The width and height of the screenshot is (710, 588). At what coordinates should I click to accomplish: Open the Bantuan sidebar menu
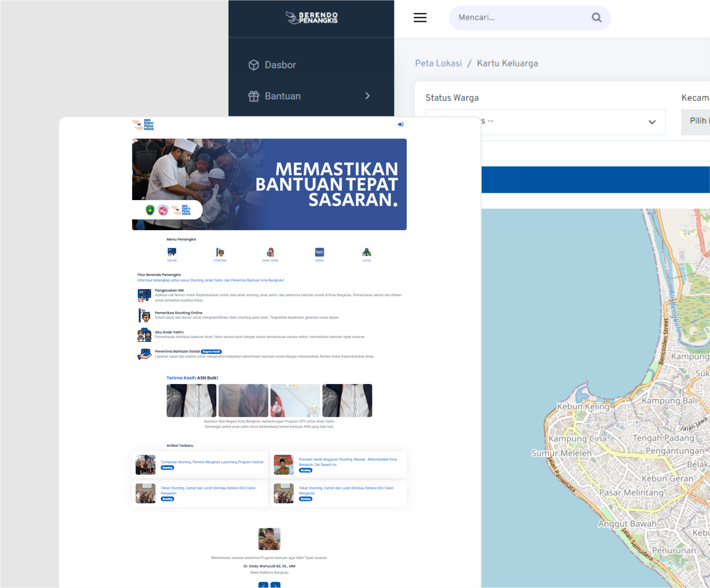pyautogui.click(x=310, y=96)
